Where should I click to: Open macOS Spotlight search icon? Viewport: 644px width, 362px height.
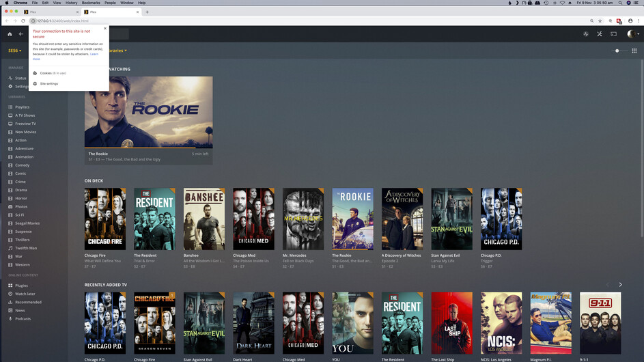620,3
